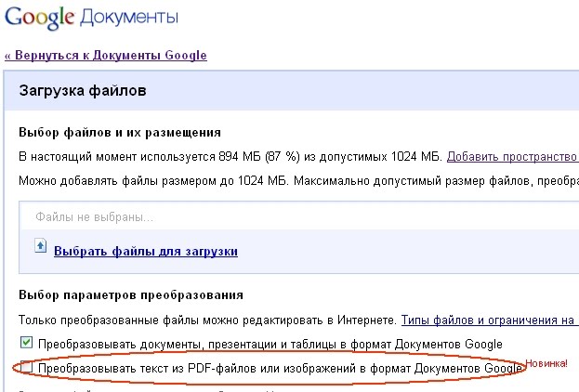The image size is (579, 392).
Task: Click the «Файлы не выбраны...» file list field
Action: point(299,216)
